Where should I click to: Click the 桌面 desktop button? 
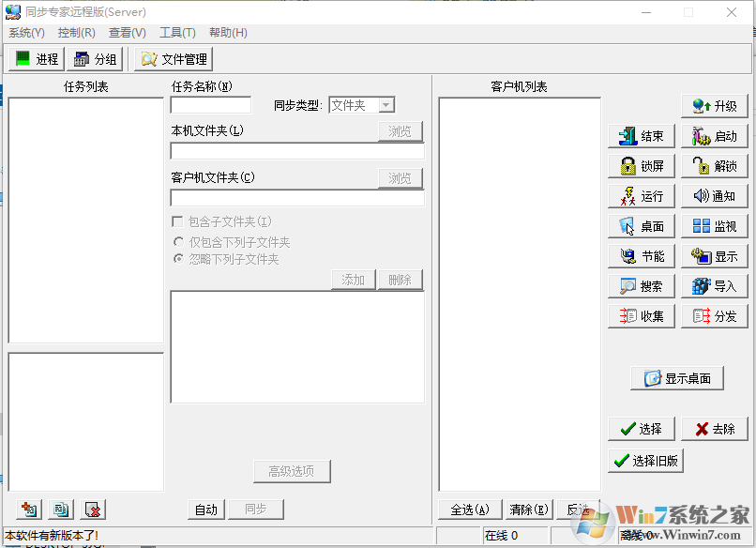[642, 226]
